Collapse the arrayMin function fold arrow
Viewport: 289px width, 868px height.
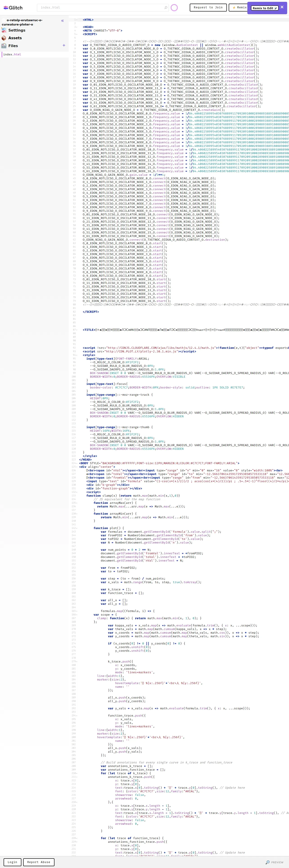77,514
